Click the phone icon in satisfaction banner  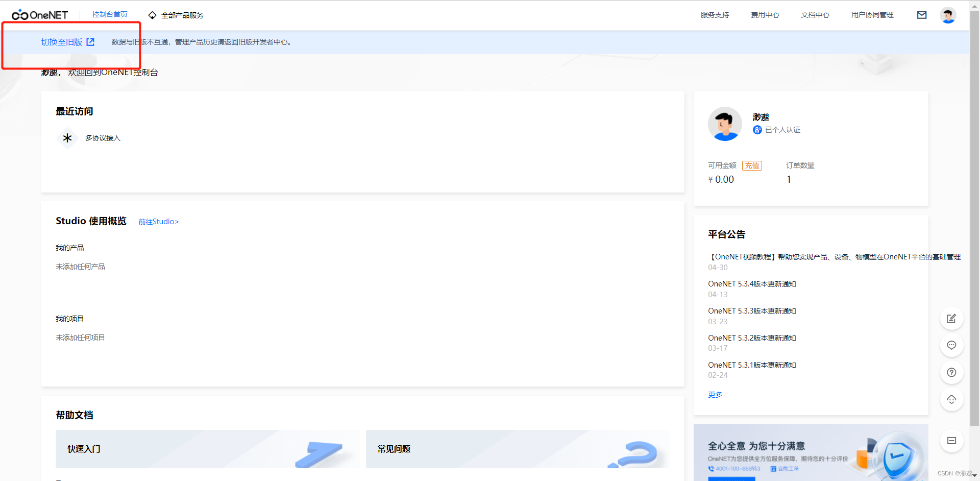[711, 469]
